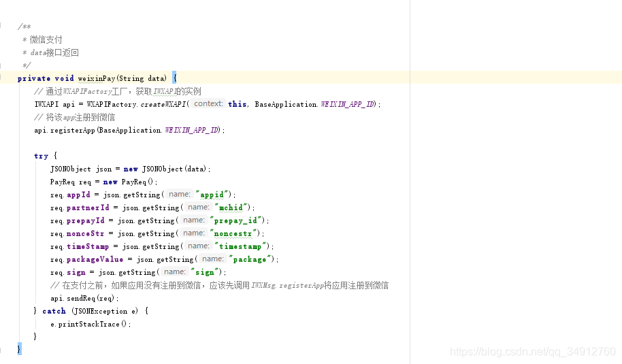Click the "mchid" string literal
This screenshot has width=622, height=364.
coord(231,208)
